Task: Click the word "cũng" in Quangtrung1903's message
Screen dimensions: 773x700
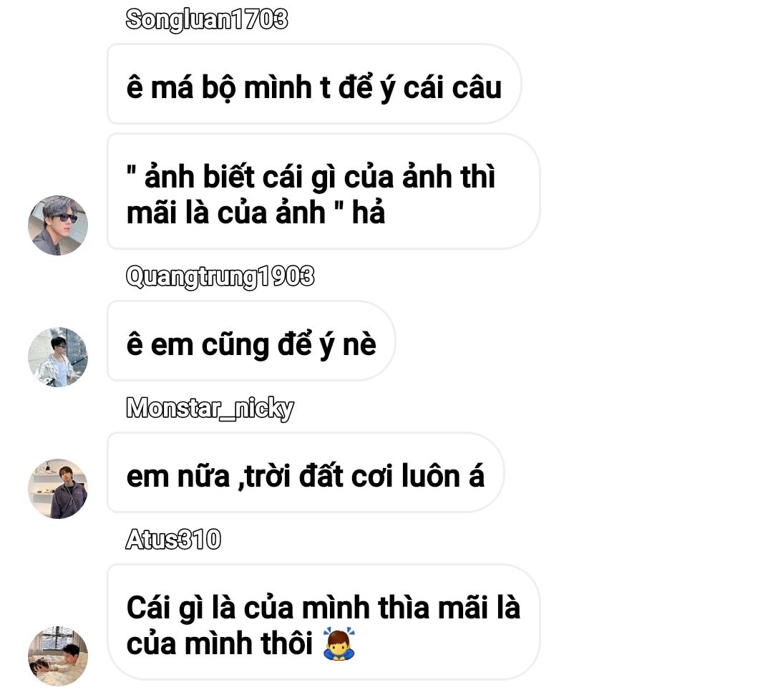Action: click(235, 345)
